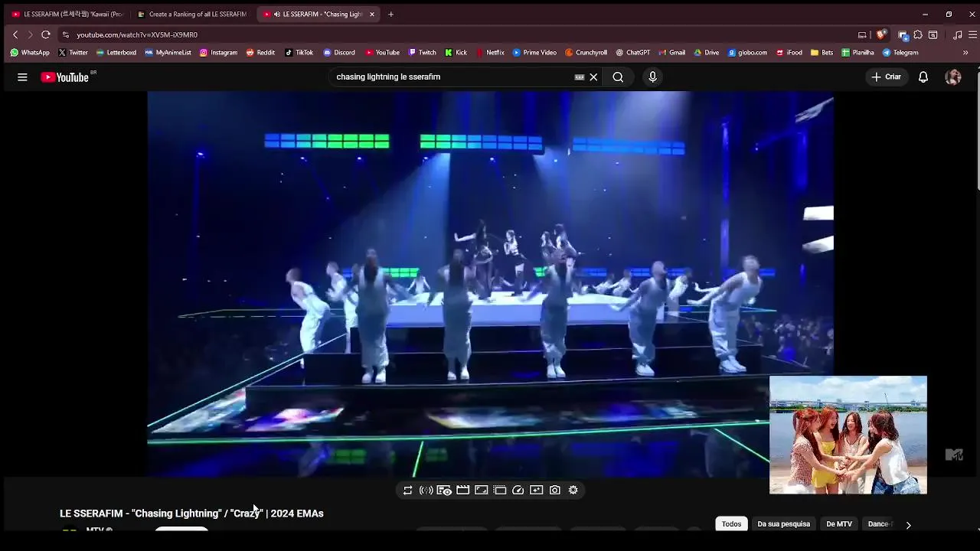Select the 'De MTV' chip
The image size is (980, 551).
(839, 524)
